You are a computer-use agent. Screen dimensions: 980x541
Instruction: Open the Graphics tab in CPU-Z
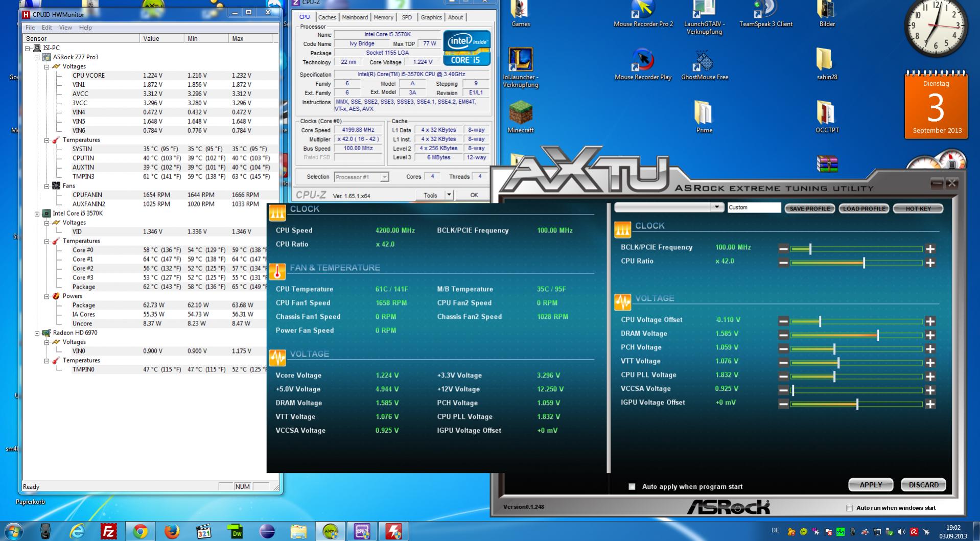pyautogui.click(x=431, y=17)
